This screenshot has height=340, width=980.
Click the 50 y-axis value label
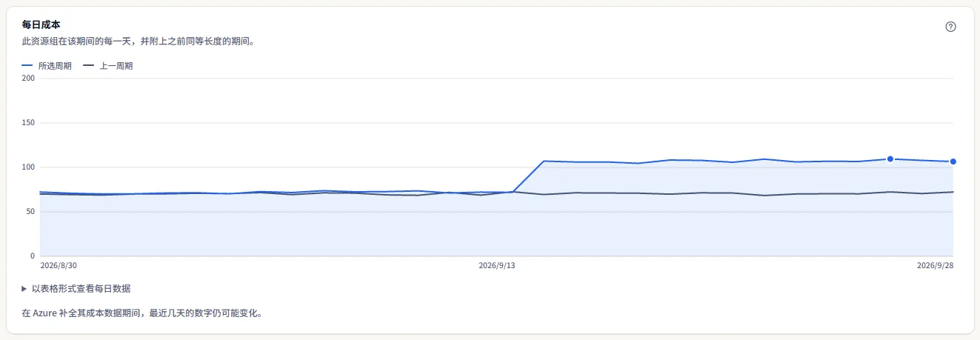click(x=31, y=212)
